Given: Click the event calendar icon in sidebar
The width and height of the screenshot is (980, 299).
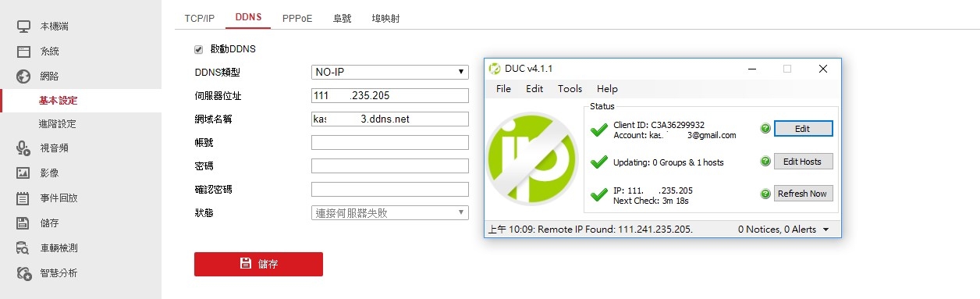Looking at the screenshot, I should click(23, 198).
